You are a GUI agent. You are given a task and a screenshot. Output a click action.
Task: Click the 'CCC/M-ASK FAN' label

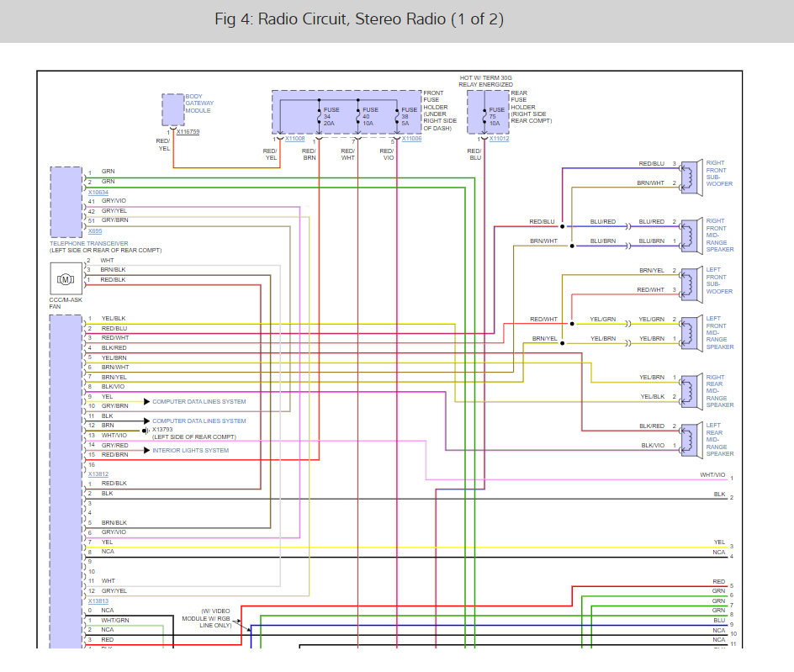(66, 304)
